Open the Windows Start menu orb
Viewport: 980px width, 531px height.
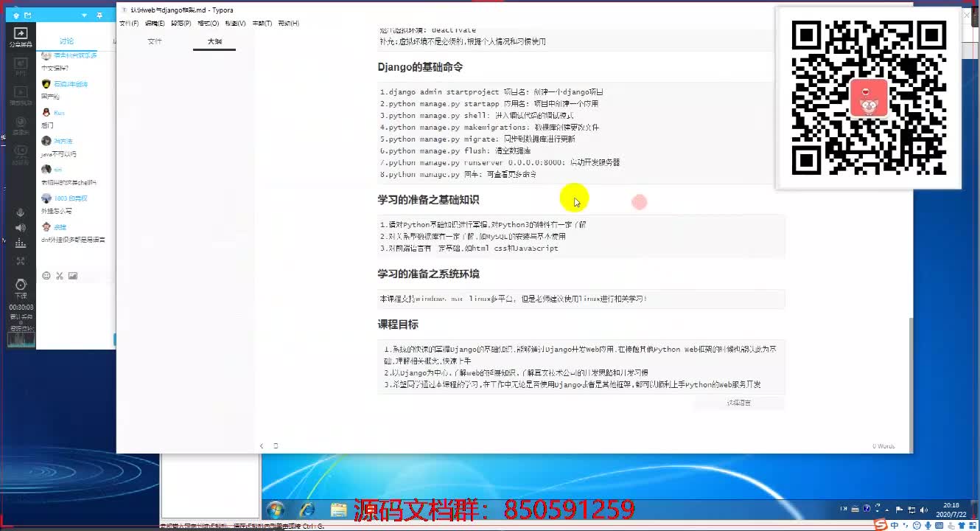(x=276, y=510)
